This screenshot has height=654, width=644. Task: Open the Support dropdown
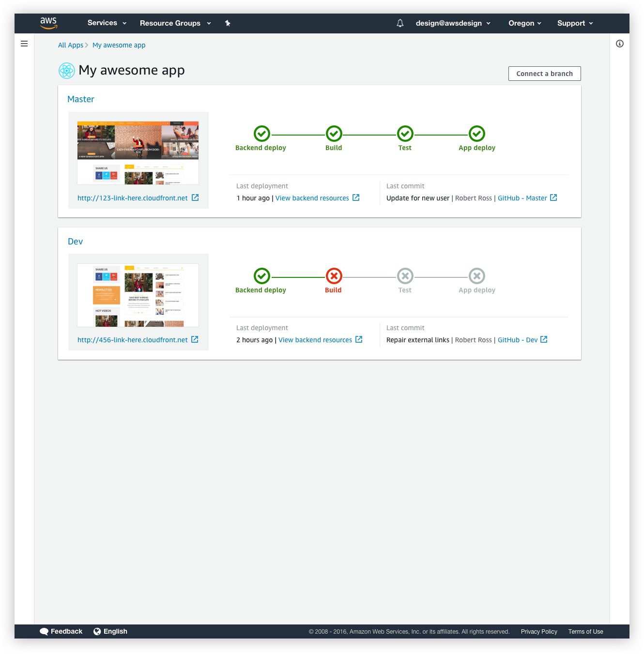point(575,23)
